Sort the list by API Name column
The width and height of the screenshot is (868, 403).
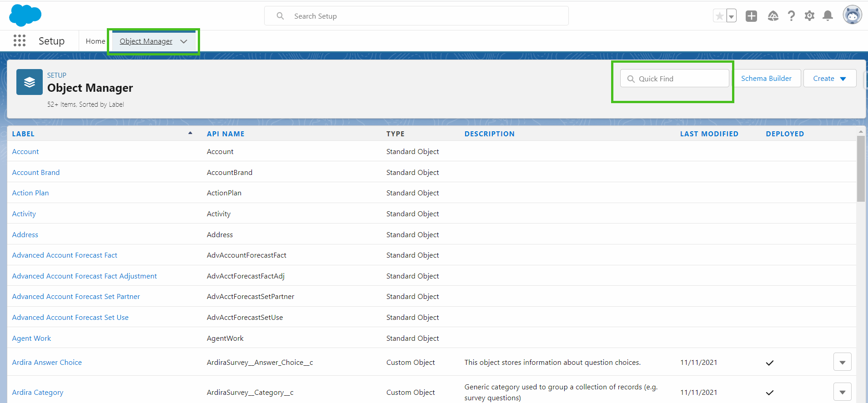pos(226,134)
